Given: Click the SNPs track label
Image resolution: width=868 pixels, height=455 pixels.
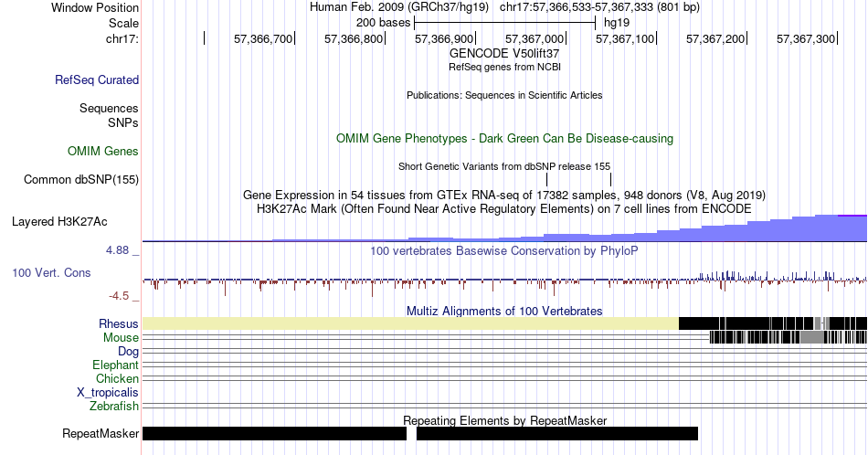Looking at the screenshot, I should tap(123, 122).
